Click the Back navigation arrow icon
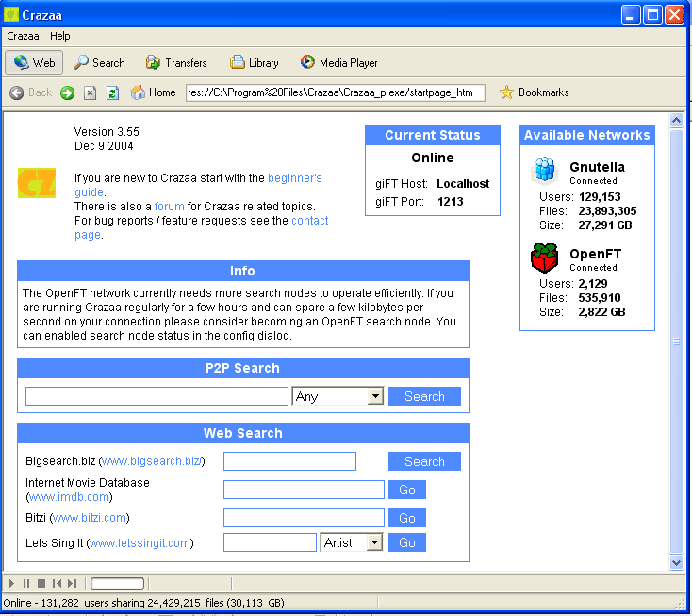 pos(17,92)
